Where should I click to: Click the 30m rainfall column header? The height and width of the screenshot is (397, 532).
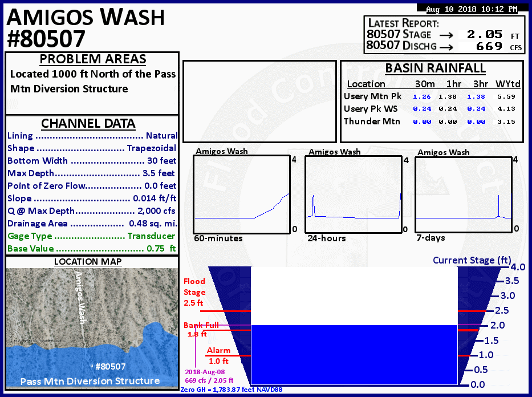pos(425,84)
